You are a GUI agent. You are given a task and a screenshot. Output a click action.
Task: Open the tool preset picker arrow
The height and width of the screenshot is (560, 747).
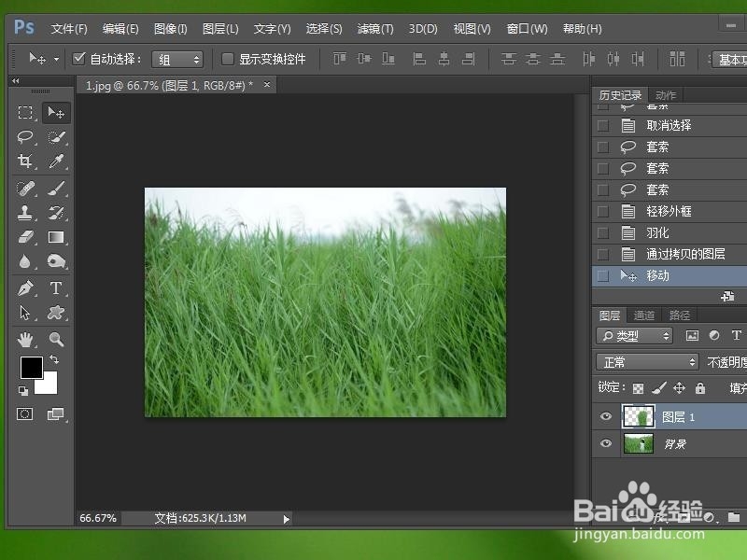[x=57, y=60]
